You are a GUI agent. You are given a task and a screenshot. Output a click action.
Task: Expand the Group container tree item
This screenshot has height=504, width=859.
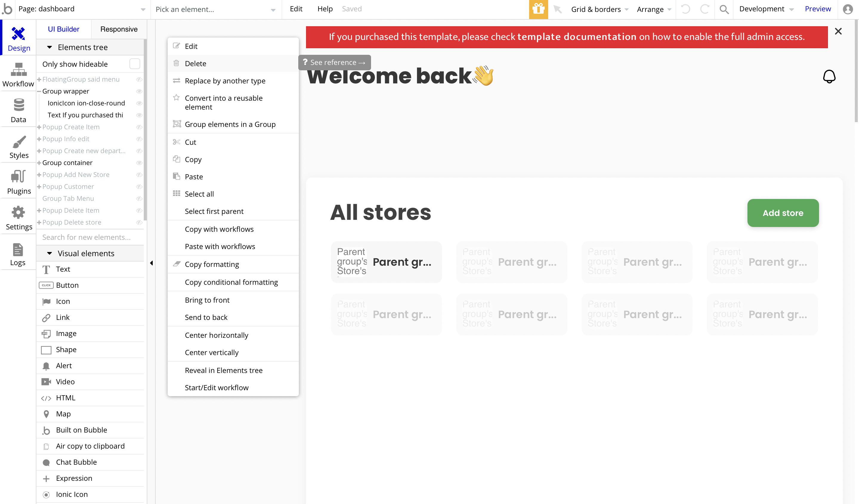pos(39,163)
